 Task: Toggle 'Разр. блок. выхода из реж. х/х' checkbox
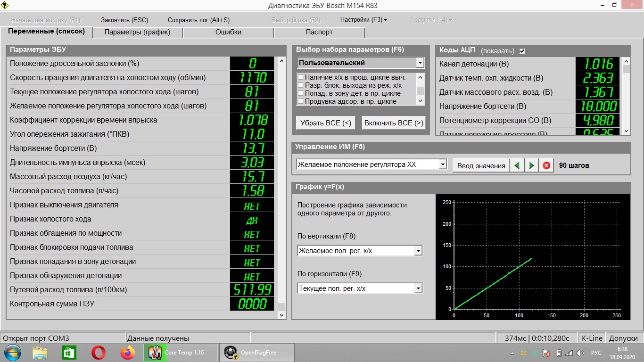pos(300,85)
